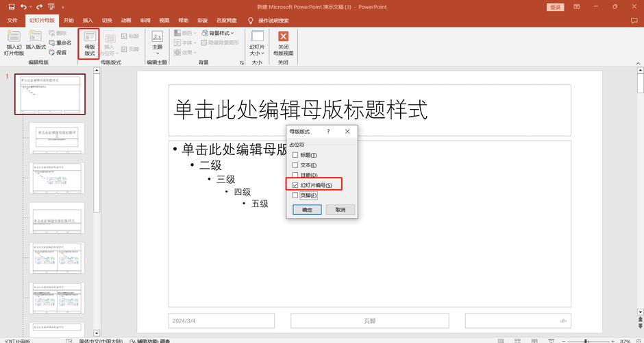
Task: Check the 标题(T) checkbox in dialog
Action: [x=295, y=155]
